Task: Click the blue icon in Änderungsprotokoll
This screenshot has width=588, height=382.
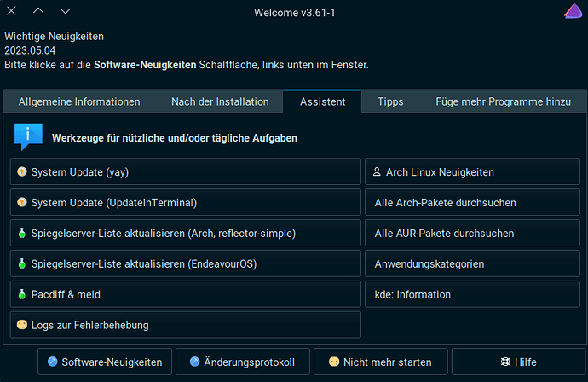Action: click(194, 362)
